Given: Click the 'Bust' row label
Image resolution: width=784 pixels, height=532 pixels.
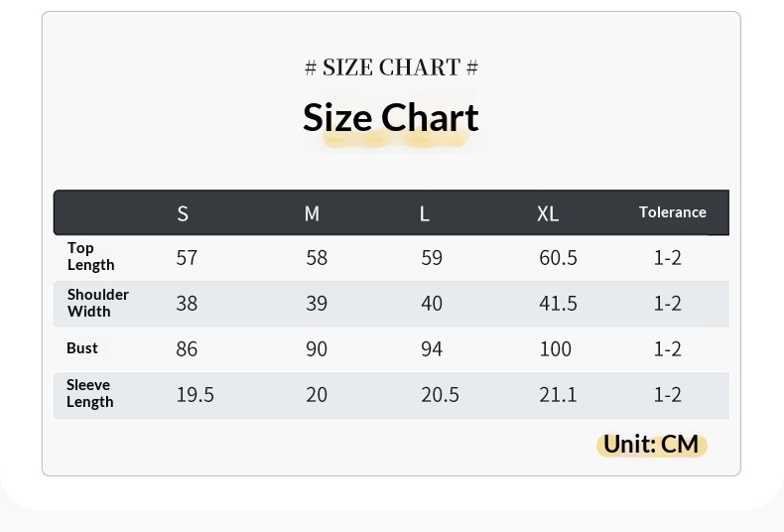Looking at the screenshot, I should [x=82, y=348].
